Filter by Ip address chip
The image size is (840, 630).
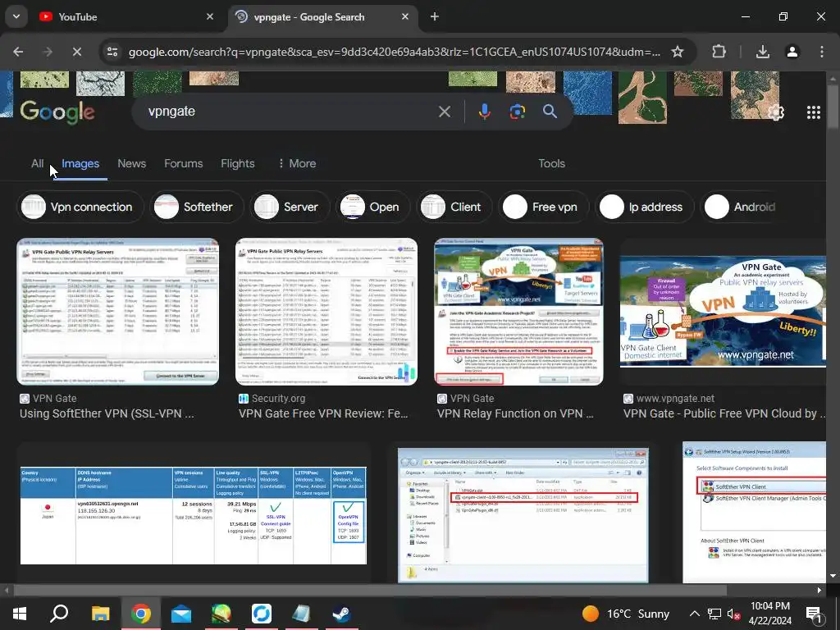click(x=644, y=207)
